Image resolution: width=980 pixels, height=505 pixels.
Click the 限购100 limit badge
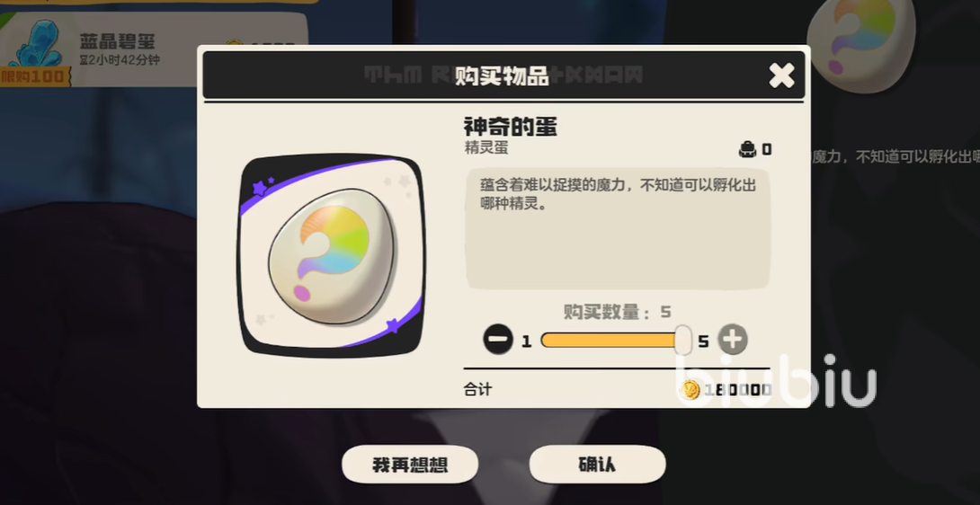(32, 77)
